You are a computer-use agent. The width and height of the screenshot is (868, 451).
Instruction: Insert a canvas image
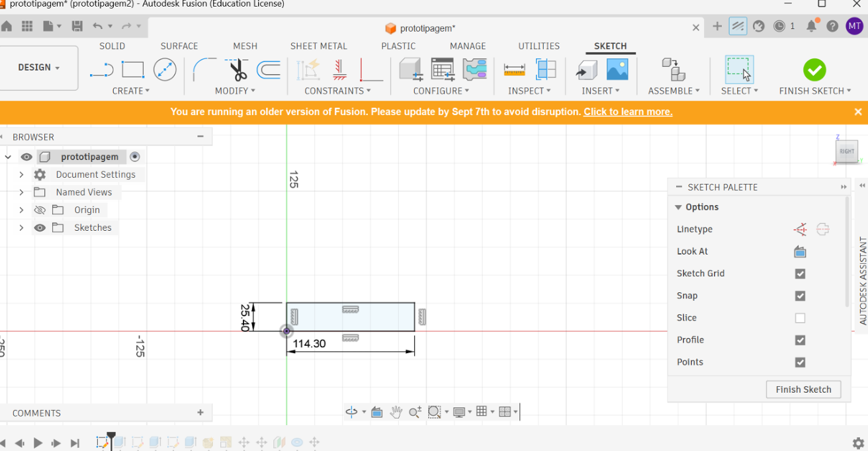pyautogui.click(x=617, y=69)
